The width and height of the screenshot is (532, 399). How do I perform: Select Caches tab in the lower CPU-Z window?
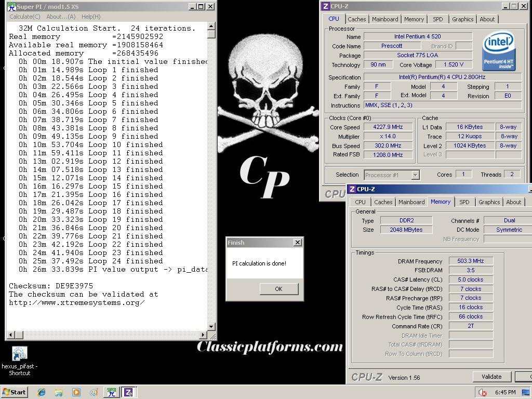click(x=383, y=202)
